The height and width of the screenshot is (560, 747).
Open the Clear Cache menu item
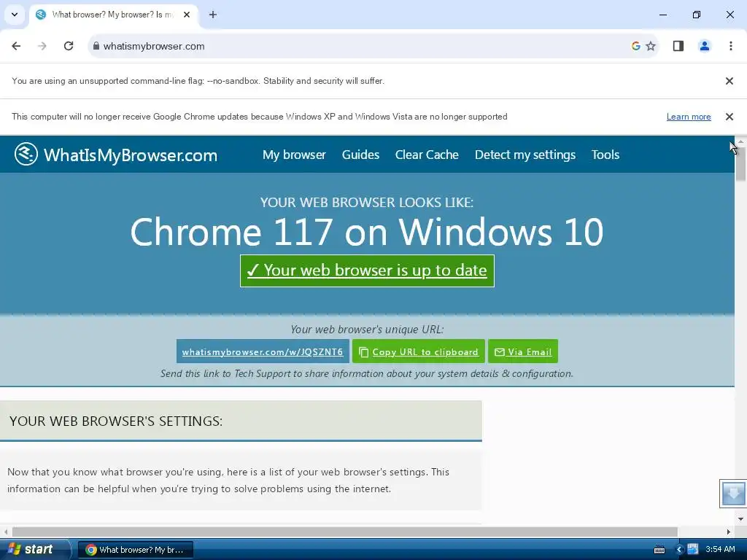click(x=427, y=155)
